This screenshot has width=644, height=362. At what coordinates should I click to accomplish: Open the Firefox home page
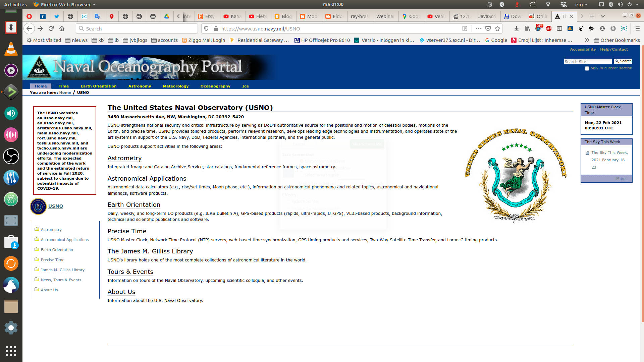(62, 28)
